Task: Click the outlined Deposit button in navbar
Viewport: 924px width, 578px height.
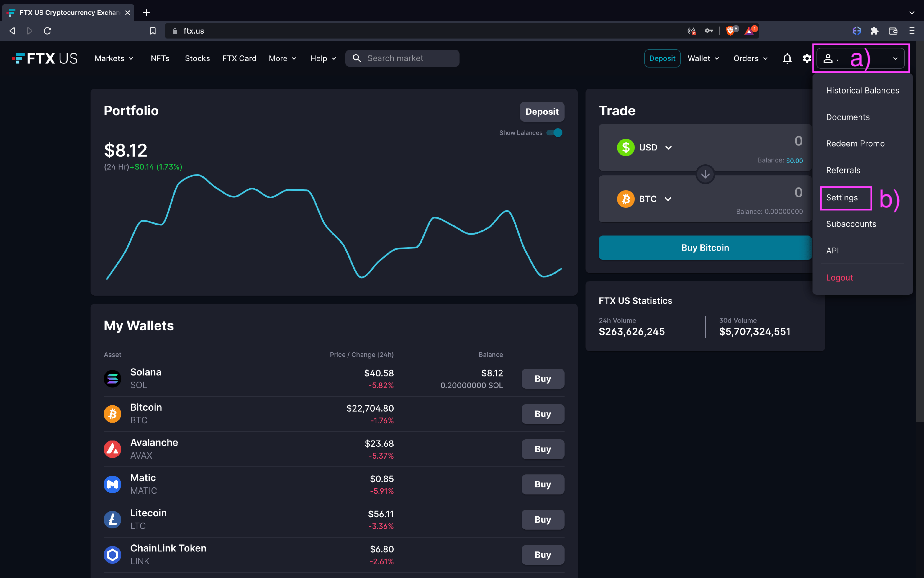Action: [x=662, y=59]
